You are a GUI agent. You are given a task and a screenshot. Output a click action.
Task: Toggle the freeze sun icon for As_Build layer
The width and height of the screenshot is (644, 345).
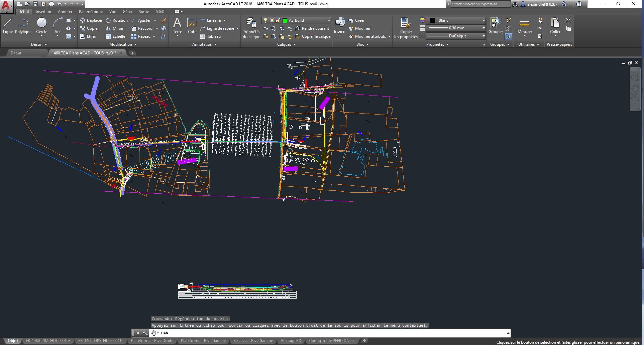point(272,20)
